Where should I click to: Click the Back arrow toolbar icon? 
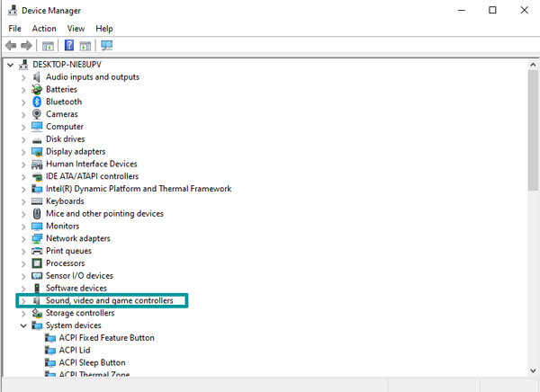(x=11, y=46)
